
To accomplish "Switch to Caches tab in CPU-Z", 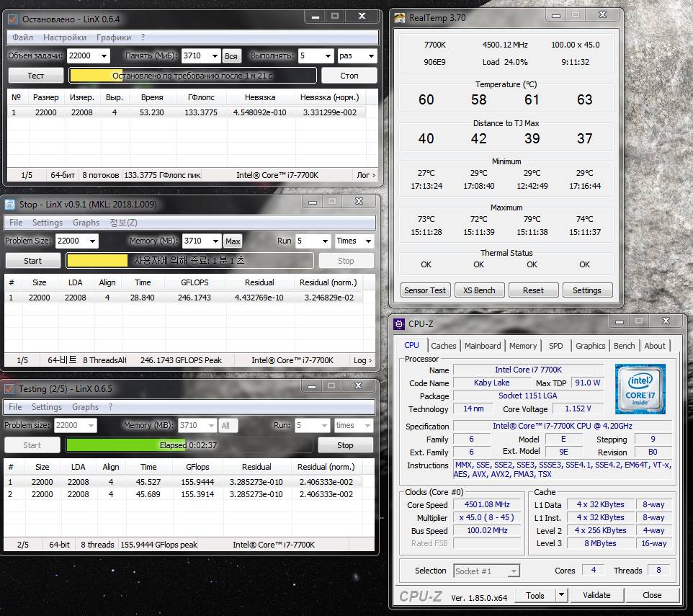I will [443, 346].
